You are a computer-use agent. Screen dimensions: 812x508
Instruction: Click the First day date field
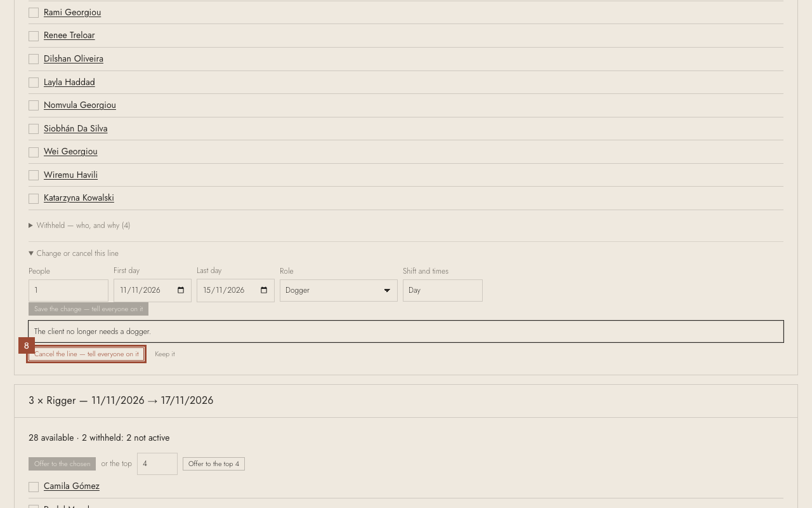152,290
